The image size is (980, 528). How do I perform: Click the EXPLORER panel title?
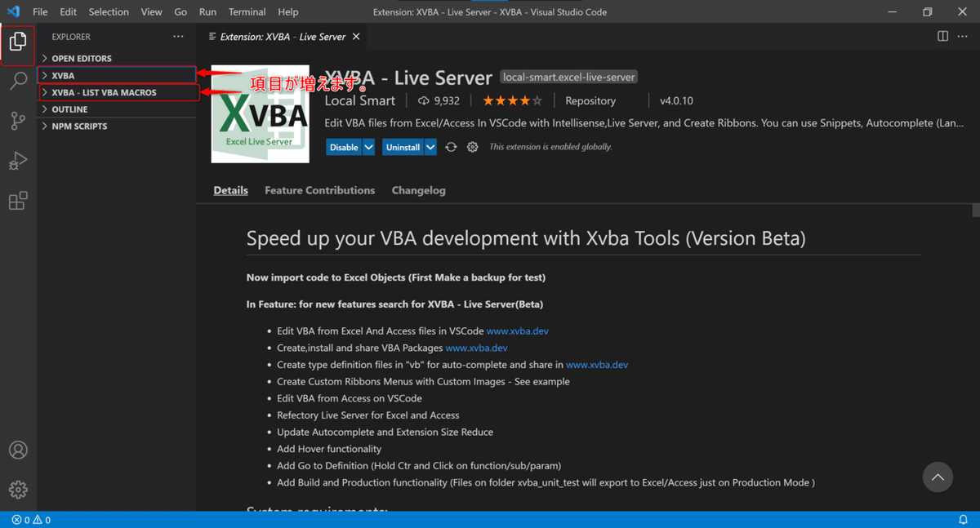point(71,37)
